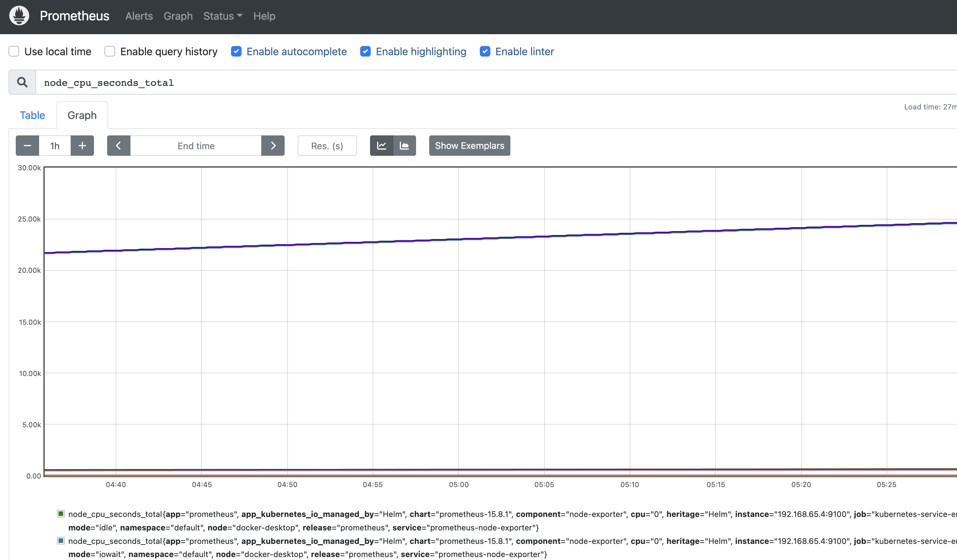Open the End time picker field
The width and height of the screenshot is (957, 560).
point(196,145)
